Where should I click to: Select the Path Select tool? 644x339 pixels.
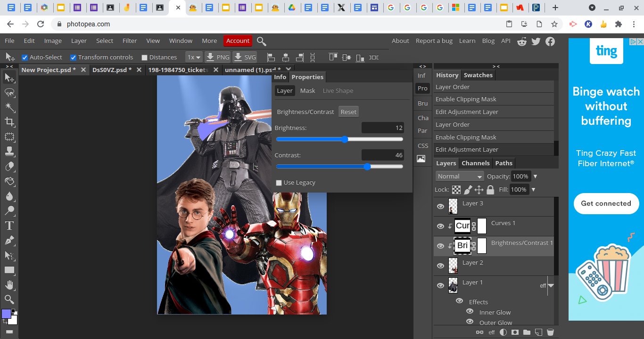click(9, 255)
